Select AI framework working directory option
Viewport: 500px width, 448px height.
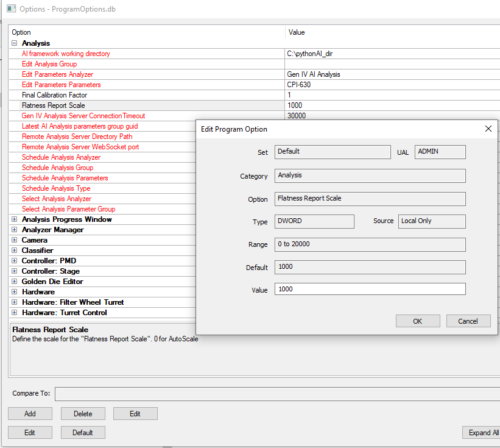click(66, 54)
